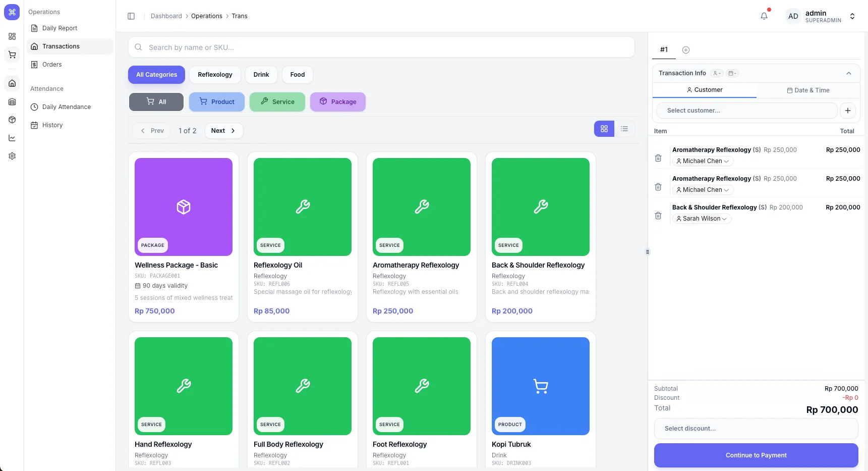Open Daily Attendance in the sidebar
This screenshot has width=868, height=471.
(x=67, y=107)
